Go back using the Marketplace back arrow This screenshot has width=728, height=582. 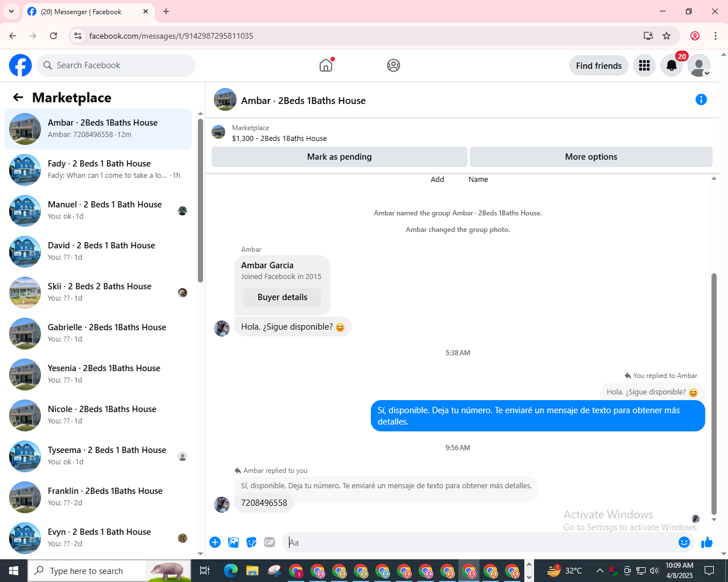point(18,98)
